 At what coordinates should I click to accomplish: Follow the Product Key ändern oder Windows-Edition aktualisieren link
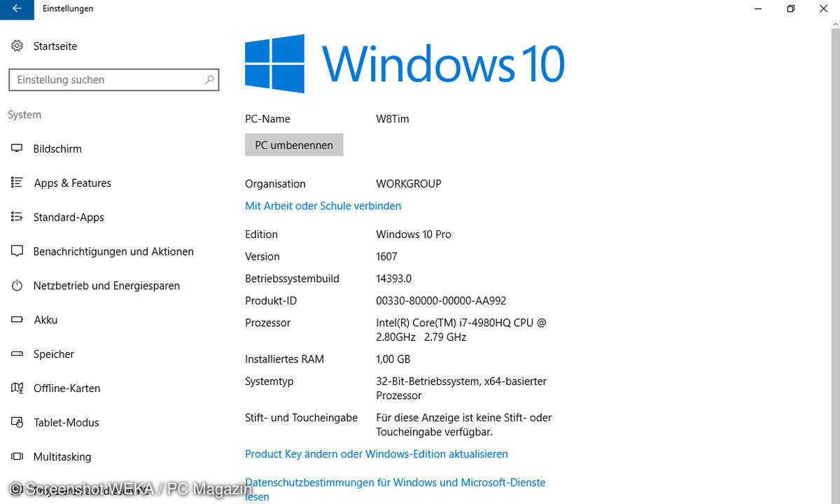pos(377,454)
